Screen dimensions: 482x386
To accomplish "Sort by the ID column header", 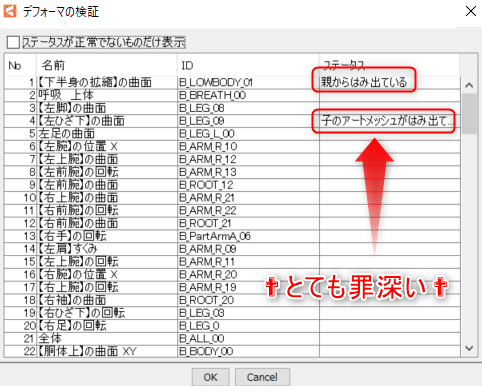I will point(248,65).
